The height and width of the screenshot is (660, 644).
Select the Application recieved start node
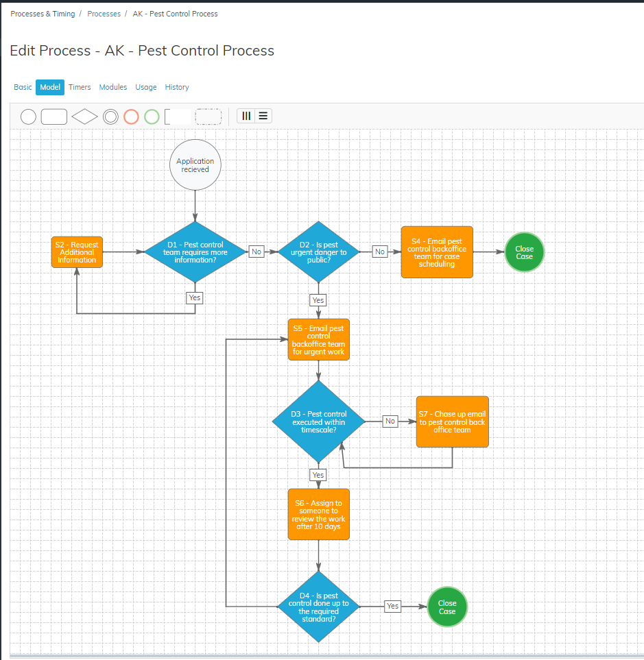tap(195, 165)
